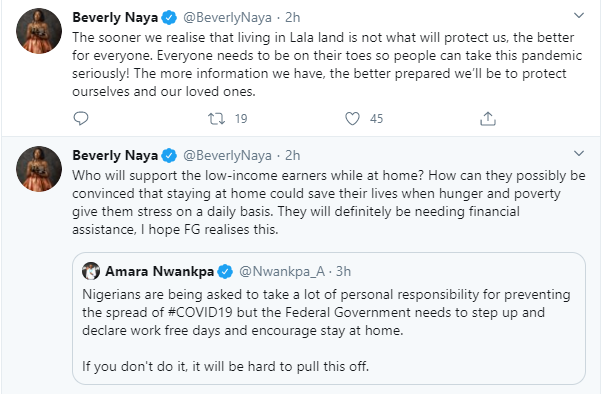The image size is (603, 394).
Task: Visit Beverly Naya name on first tweet
Action: point(115,17)
